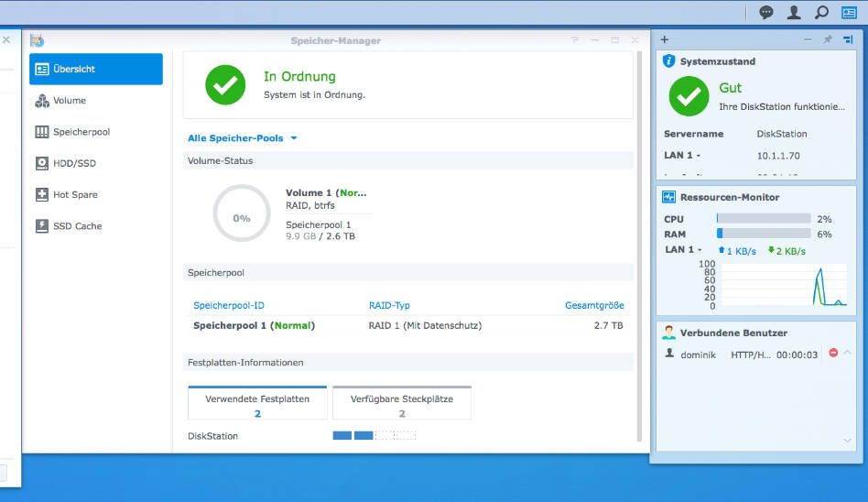Open the notifications speech bubble icon
The width and height of the screenshot is (868, 502).
click(x=766, y=12)
